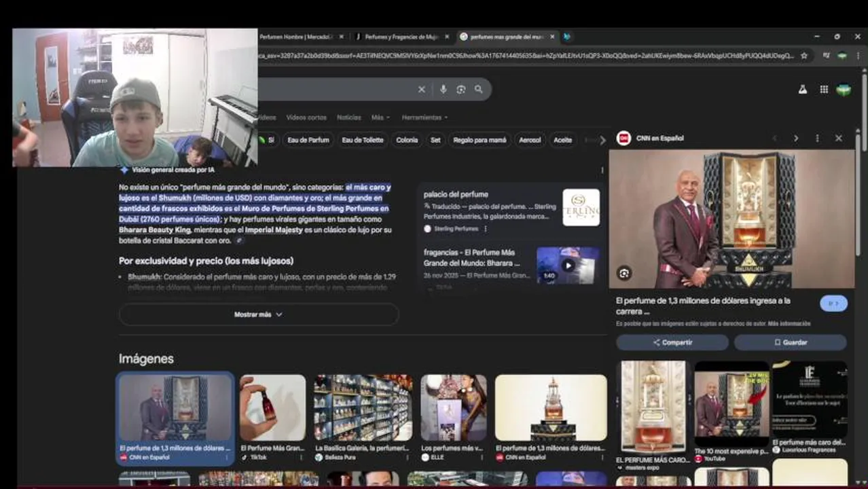Play the Bharara perfume video thumbnail
The width and height of the screenshot is (868, 489).
point(568,266)
